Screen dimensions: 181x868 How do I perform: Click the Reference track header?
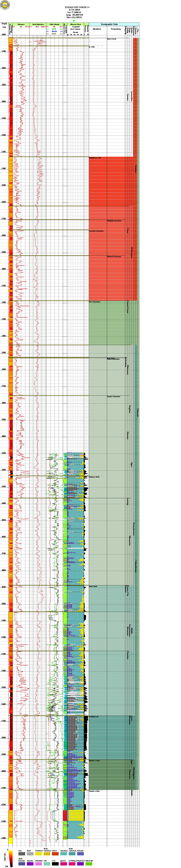[21, 25]
